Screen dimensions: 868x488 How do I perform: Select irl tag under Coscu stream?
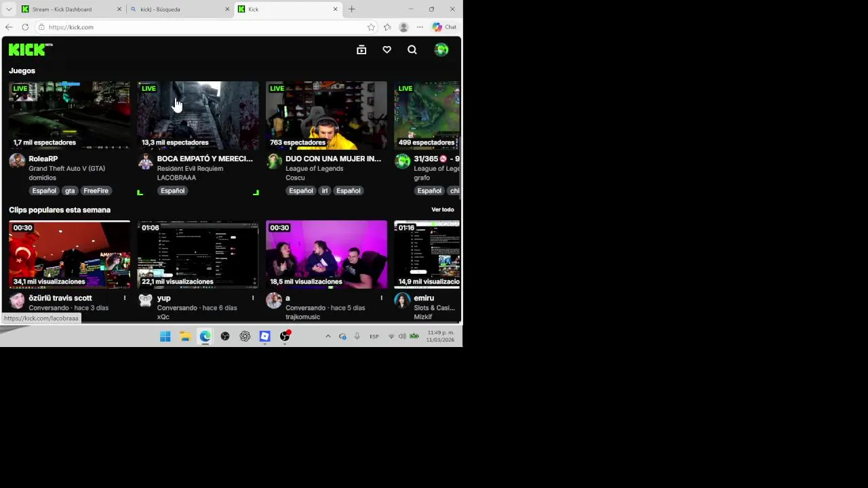pos(324,191)
